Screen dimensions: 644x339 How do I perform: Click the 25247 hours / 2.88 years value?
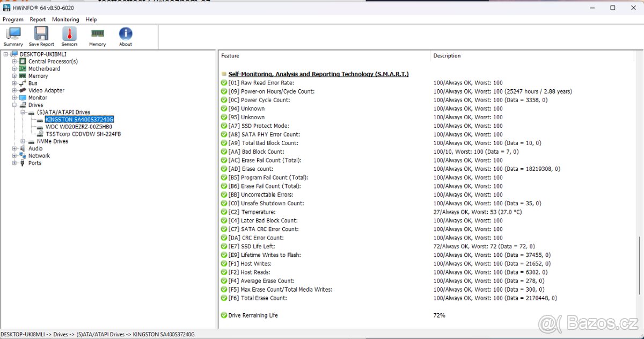coord(538,91)
